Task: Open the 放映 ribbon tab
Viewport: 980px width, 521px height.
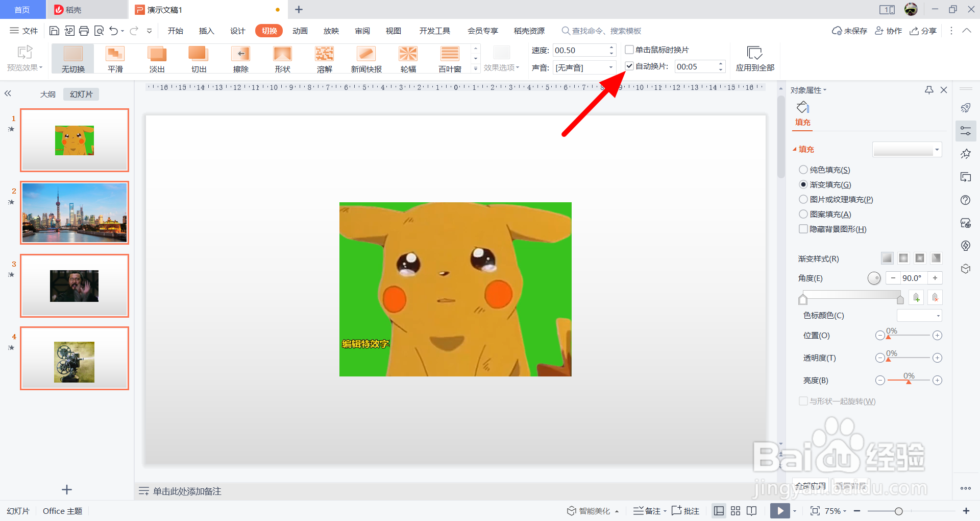Action: (331, 31)
